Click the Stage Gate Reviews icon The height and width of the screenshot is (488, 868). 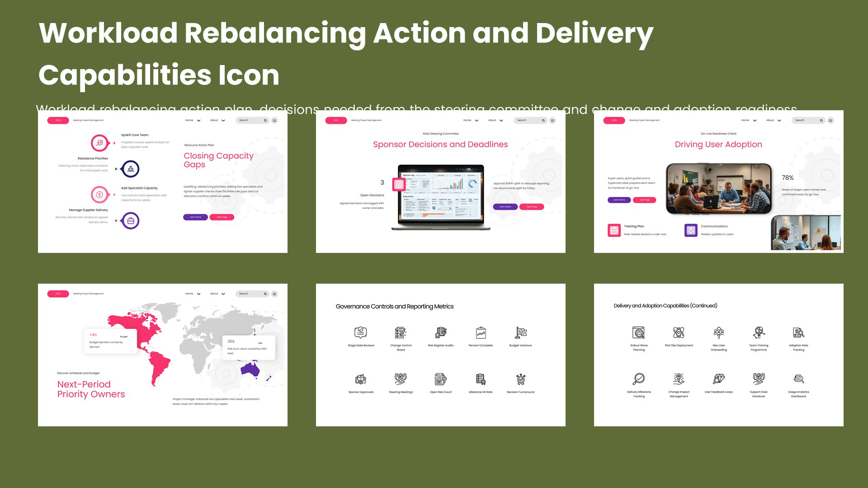pyautogui.click(x=361, y=333)
